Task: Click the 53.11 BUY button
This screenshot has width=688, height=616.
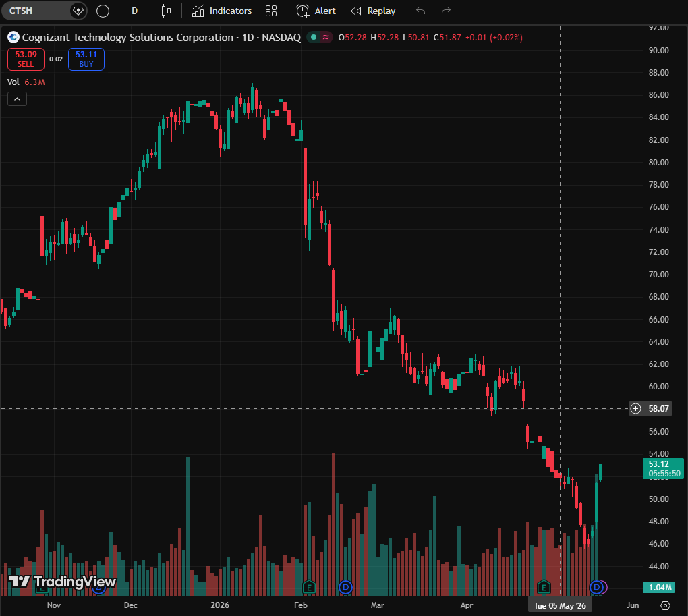Action: tap(86, 59)
